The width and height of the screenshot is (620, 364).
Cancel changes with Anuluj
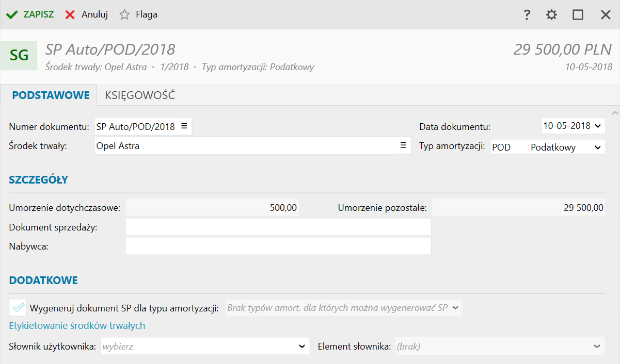click(x=87, y=14)
